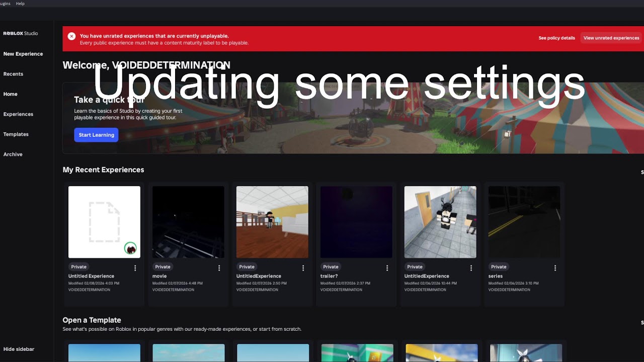644x362 pixels.
Task: Click the green avatar badge on Untitled Experience thumbnail
Action: (x=131, y=248)
